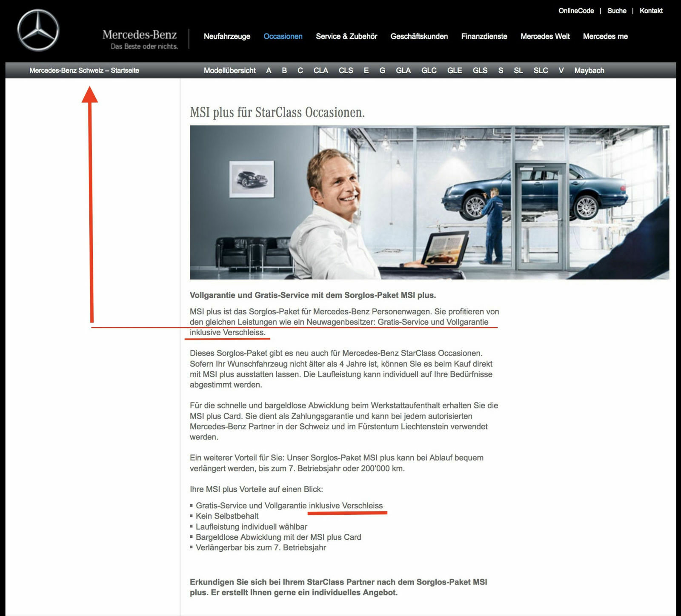
Task: Select model class B
Action: tap(284, 71)
